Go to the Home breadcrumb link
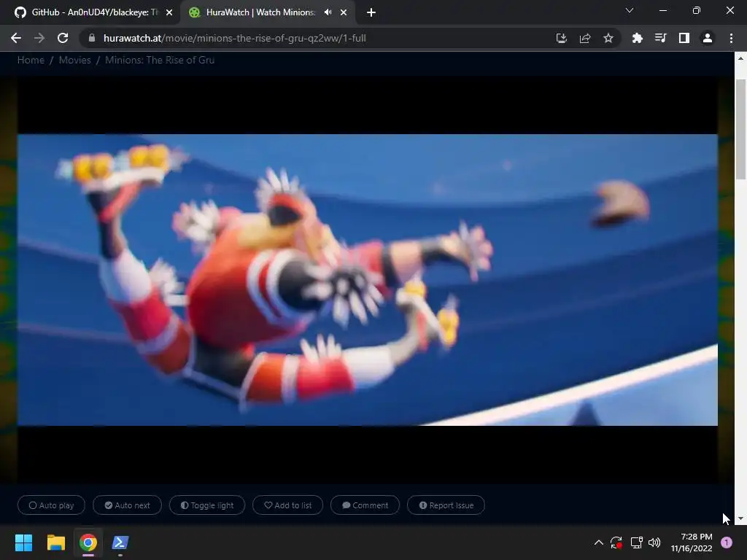 pos(31,60)
